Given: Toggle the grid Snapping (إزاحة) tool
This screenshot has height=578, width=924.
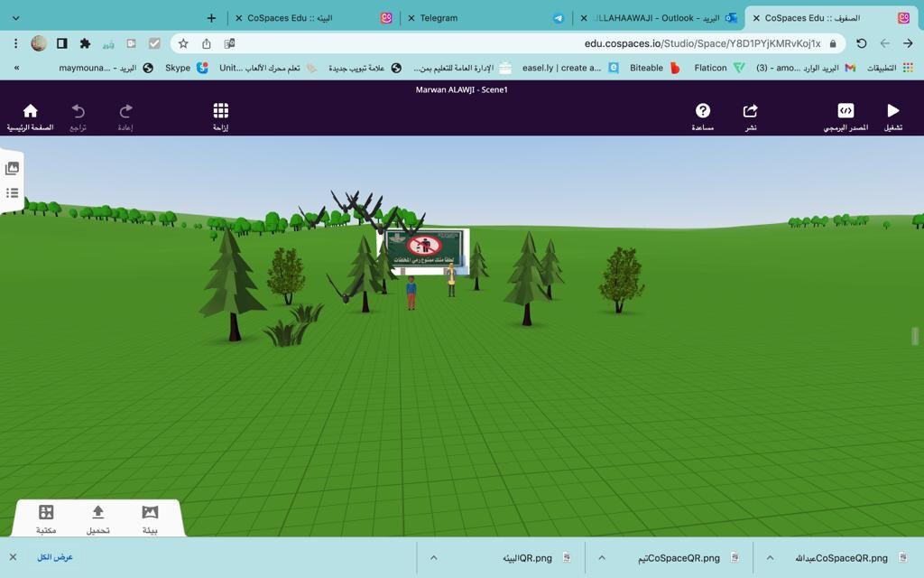Looking at the screenshot, I should point(220,116).
